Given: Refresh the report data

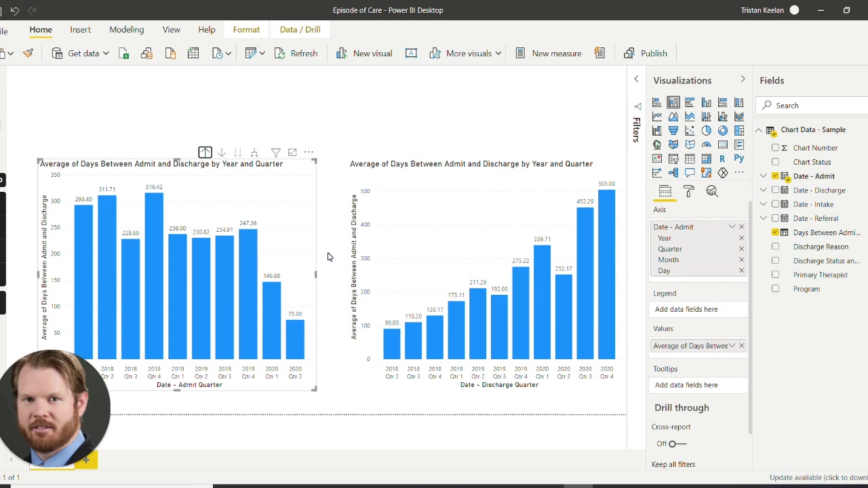Looking at the screenshot, I should (x=296, y=53).
